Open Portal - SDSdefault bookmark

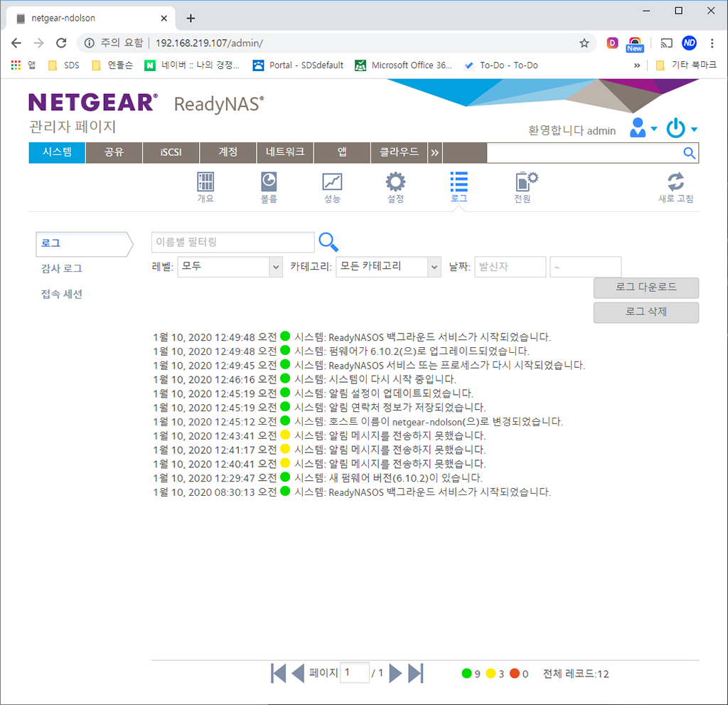click(298, 65)
